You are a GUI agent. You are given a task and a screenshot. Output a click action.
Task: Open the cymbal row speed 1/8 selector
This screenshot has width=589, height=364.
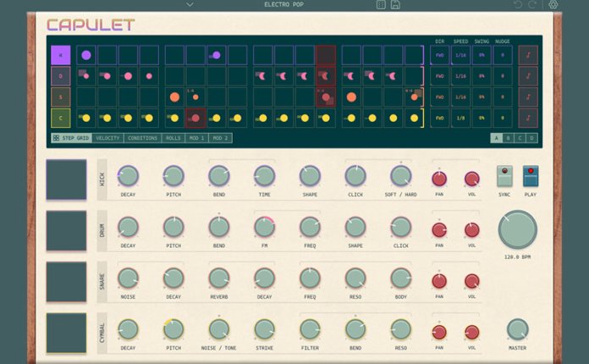[x=460, y=119]
